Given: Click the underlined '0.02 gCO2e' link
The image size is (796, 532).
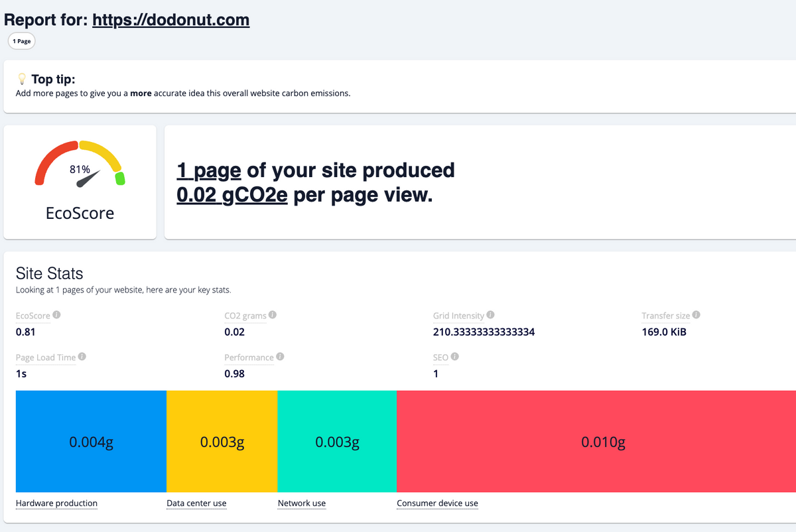Looking at the screenshot, I should point(232,196).
